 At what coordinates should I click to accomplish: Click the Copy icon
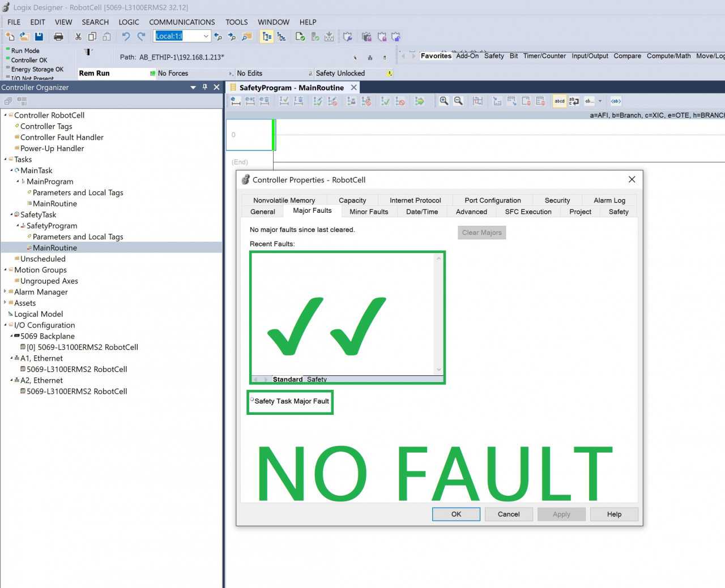point(92,36)
